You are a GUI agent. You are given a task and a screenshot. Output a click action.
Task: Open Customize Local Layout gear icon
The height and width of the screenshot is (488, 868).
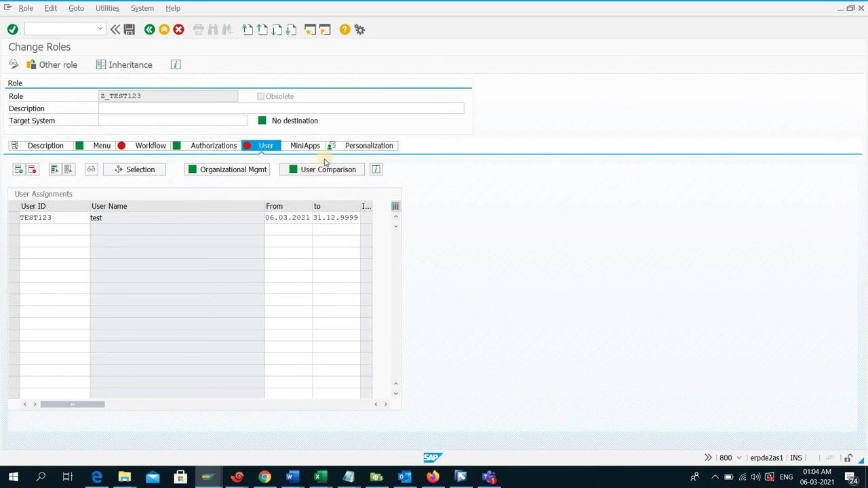point(359,29)
